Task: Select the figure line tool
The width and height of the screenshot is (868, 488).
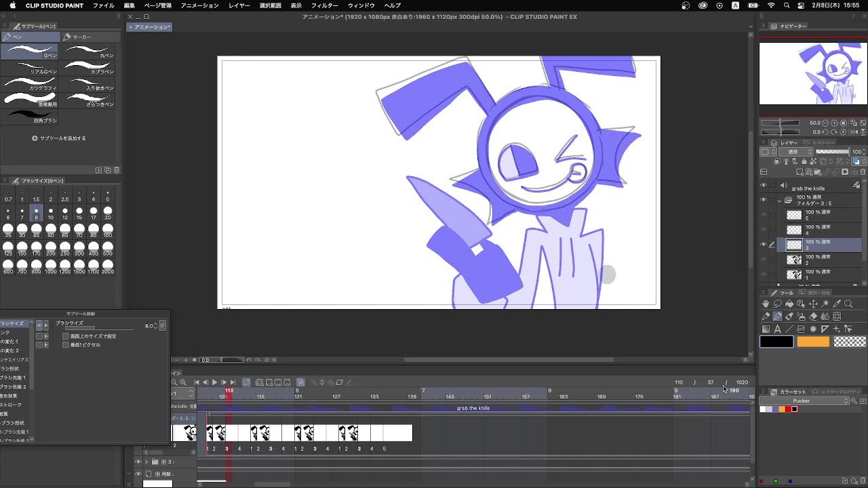Action: click(789, 329)
